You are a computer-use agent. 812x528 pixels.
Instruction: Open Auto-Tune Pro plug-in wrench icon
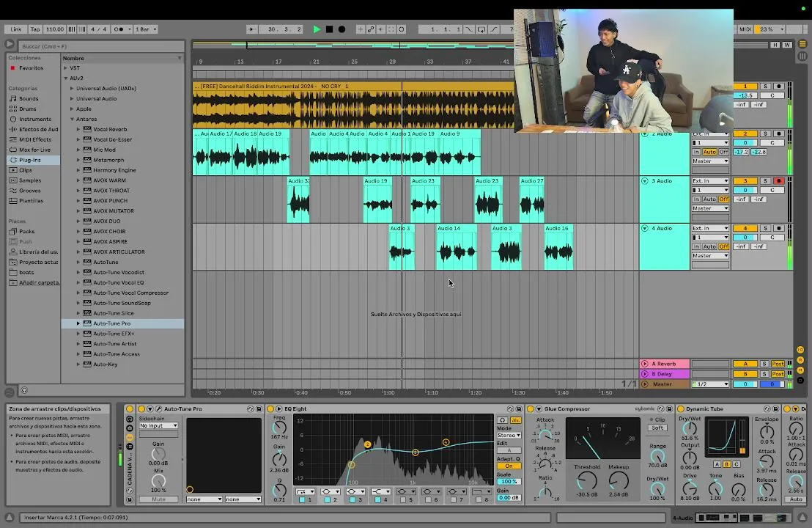(x=159, y=408)
